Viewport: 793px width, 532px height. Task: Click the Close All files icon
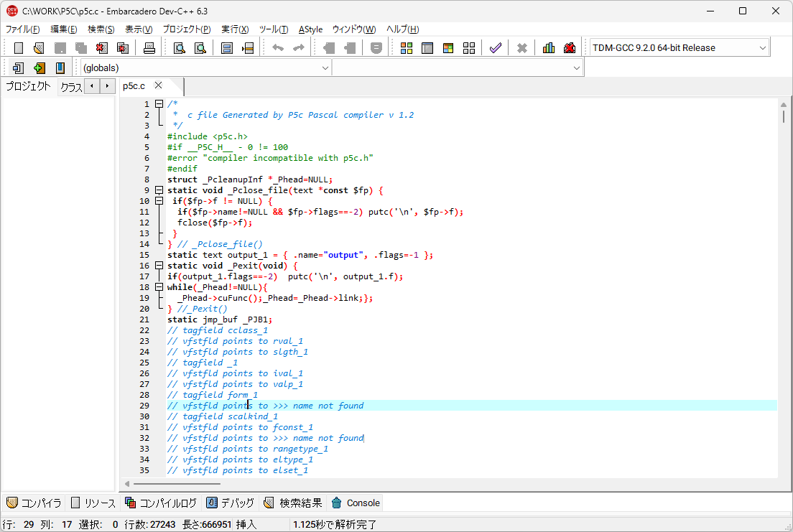123,48
